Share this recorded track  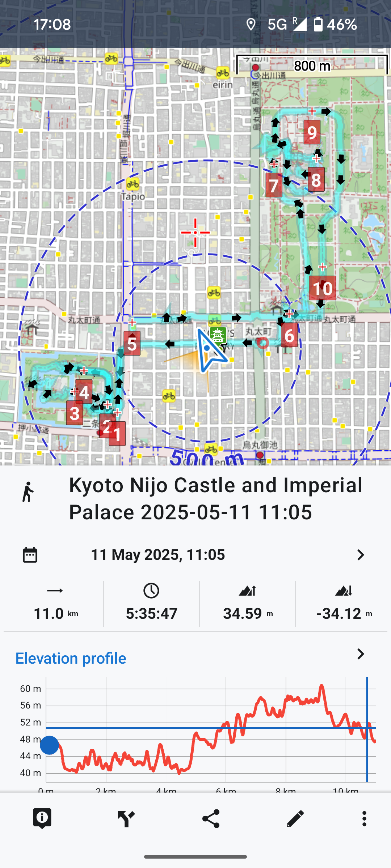(x=211, y=818)
